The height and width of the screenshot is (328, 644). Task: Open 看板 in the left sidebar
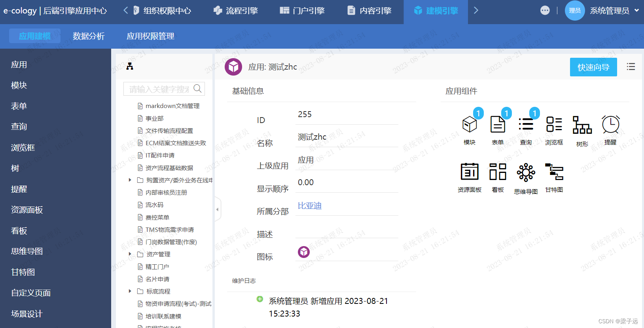pos(19,231)
